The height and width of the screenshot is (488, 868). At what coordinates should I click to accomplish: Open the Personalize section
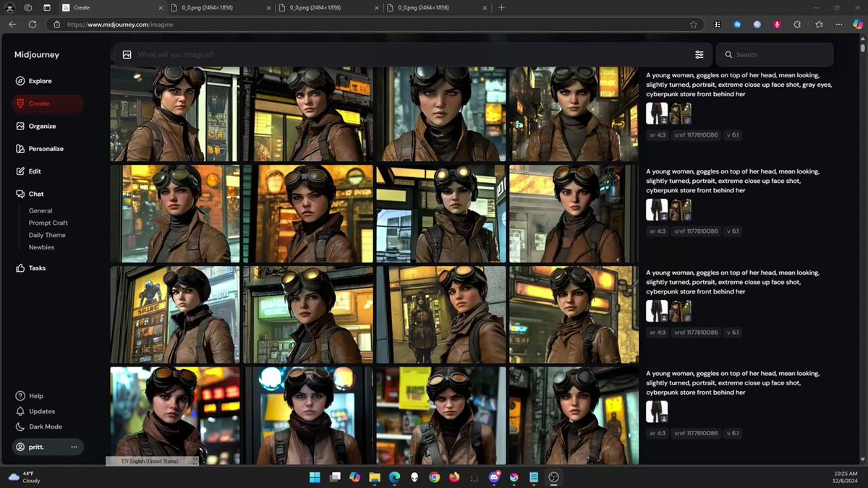coord(40,148)
